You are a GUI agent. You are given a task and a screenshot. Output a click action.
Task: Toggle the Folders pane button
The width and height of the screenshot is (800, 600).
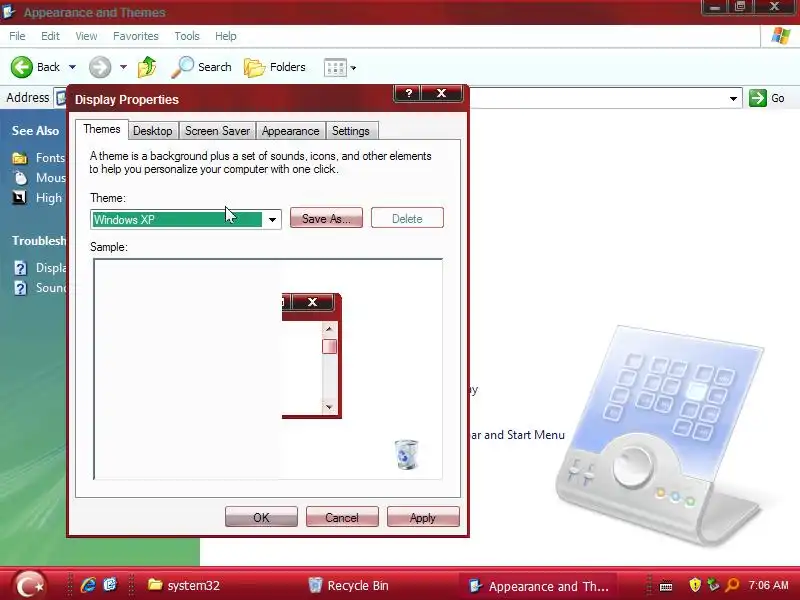274,67
